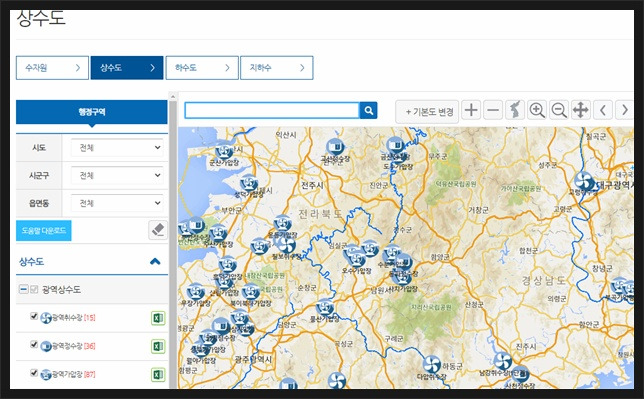Screen dimensions: 644x399
Task: Show full Korea map extent icon
Action: coord(515,110)
